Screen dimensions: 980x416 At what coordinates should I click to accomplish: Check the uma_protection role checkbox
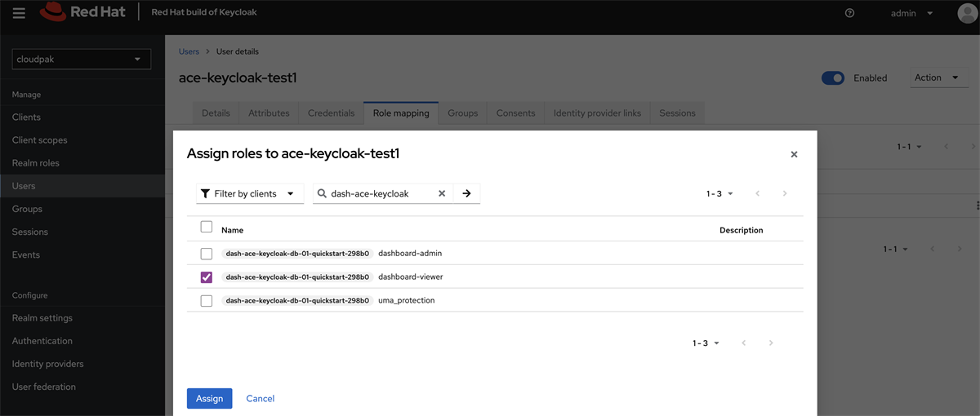pyautogui.click(x=207, y=301)
